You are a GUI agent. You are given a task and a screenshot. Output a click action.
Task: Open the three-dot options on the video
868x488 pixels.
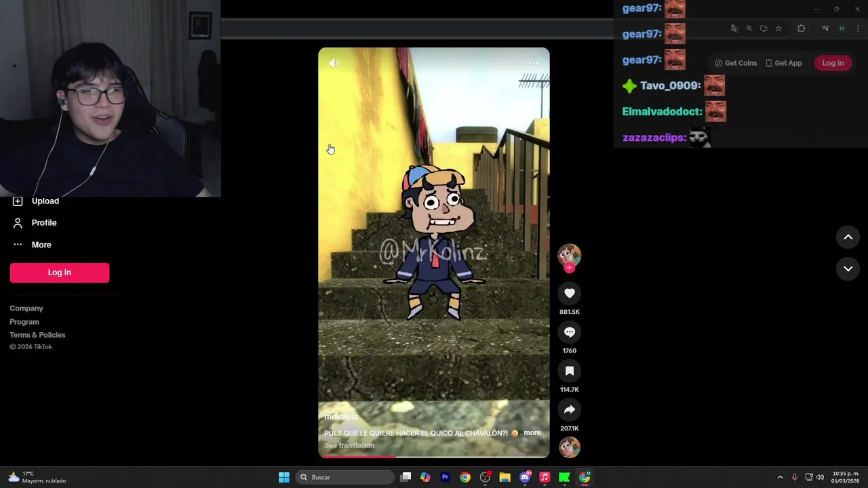click(534, 63)
